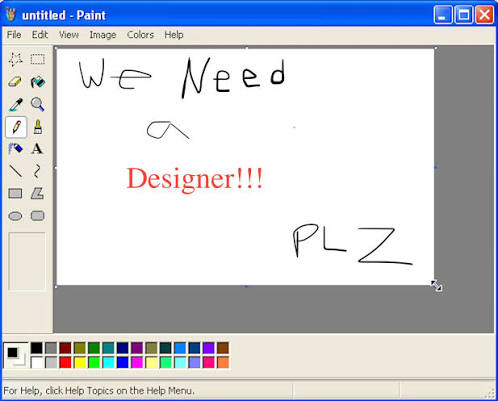Choose the Curve tool

point(37,171)
